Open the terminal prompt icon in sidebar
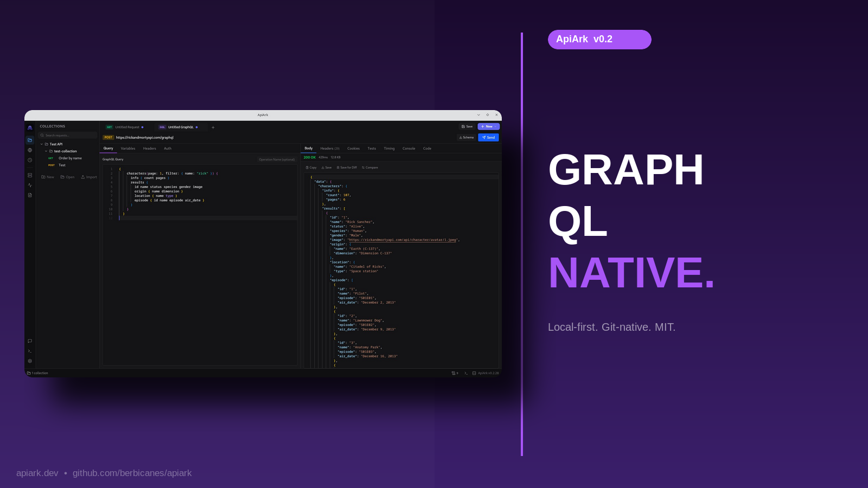The image size is (868, 488). [x=30, y=351]
